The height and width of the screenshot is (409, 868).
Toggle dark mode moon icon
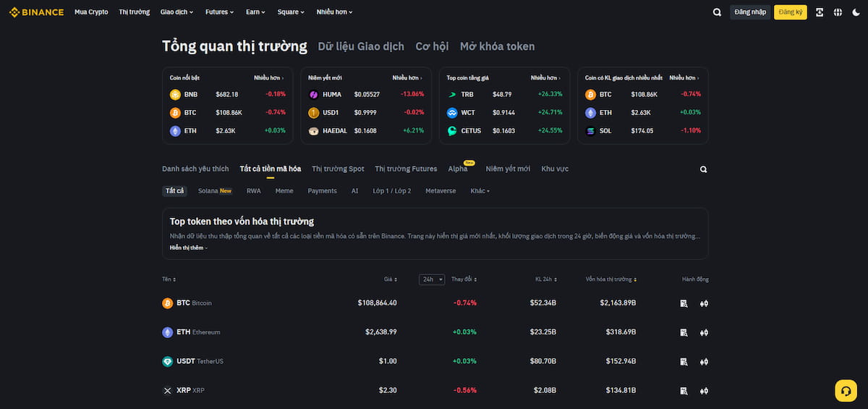[x=856, y=12]
